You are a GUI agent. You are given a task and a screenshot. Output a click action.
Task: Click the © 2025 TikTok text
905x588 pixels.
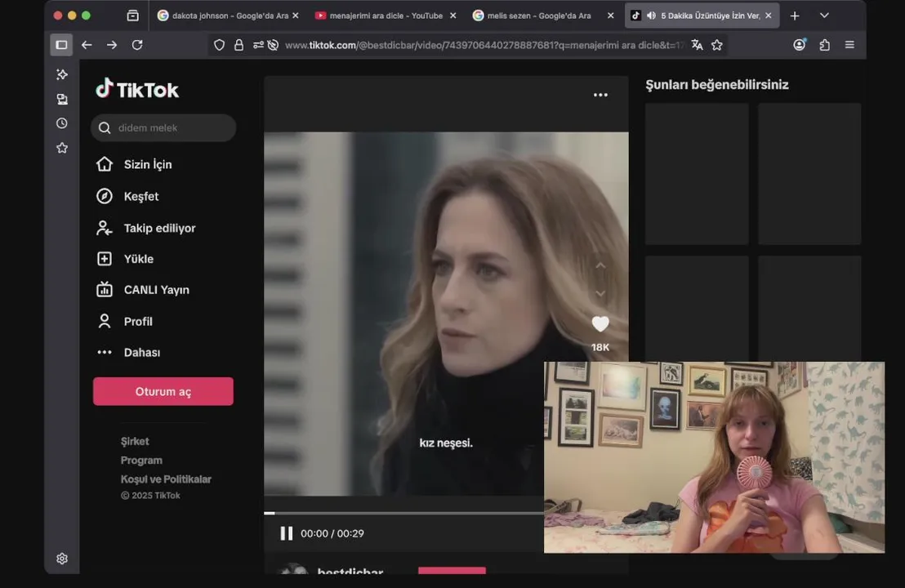(x=150, y=495)
